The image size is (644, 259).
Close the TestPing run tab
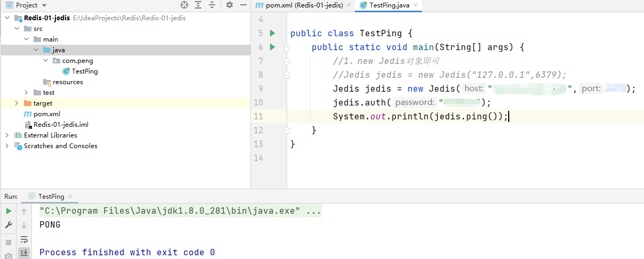(70, 197)
